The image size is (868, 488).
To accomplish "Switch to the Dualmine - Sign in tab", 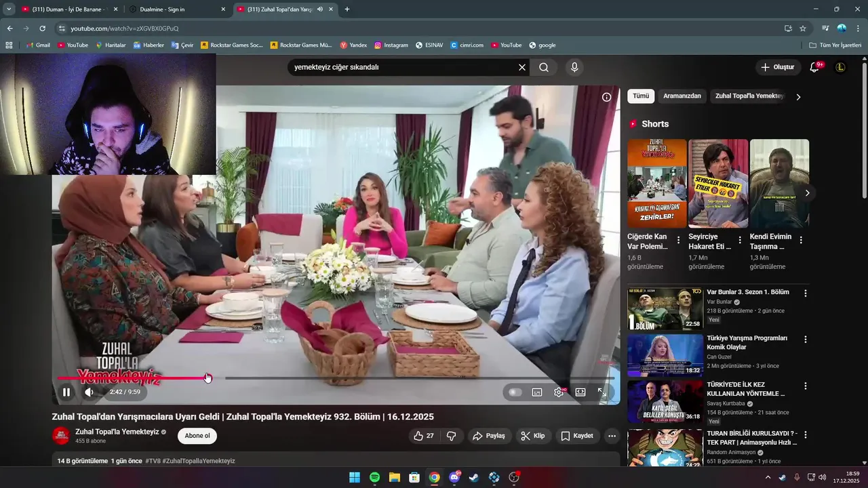I will pos(176,9).
